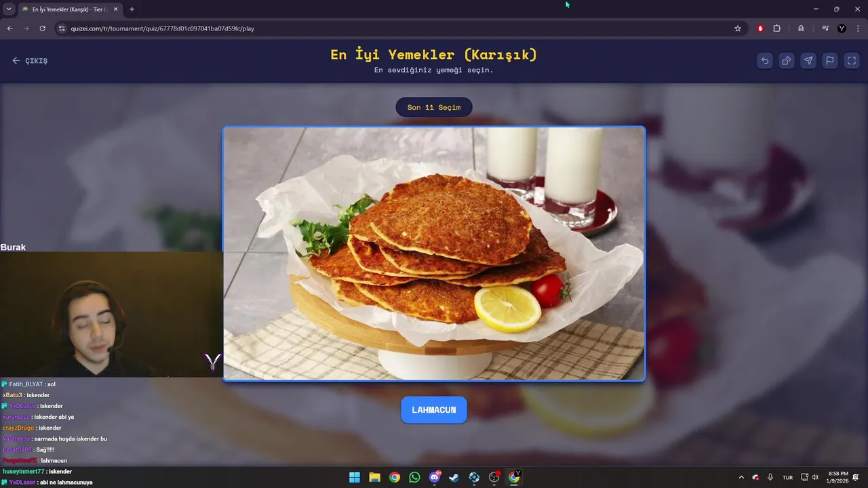Click the paper plane share icon

[x=808, y=60]
